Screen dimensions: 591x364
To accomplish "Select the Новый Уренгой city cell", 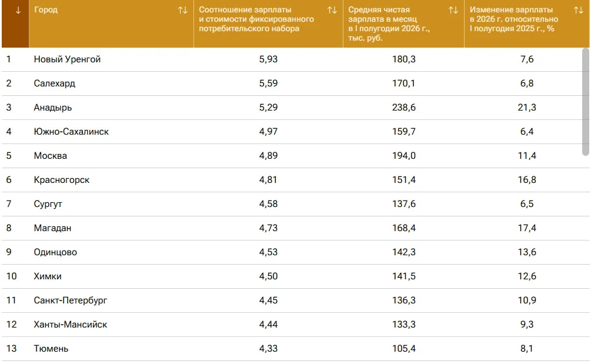I will (67, 59).
